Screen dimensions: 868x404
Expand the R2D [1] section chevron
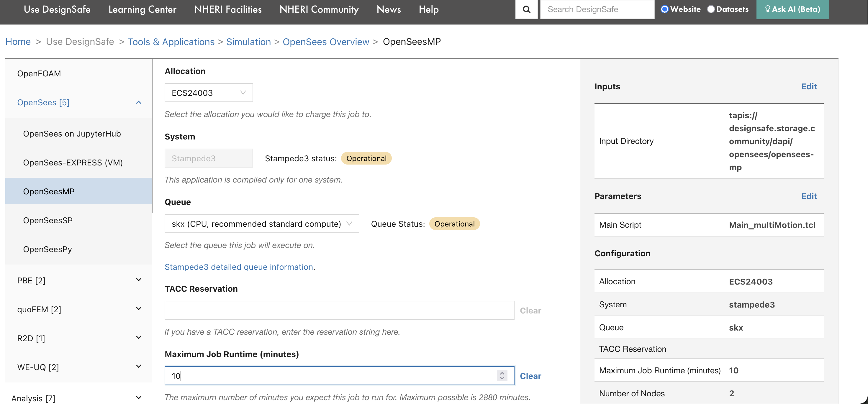coord(138,338)
